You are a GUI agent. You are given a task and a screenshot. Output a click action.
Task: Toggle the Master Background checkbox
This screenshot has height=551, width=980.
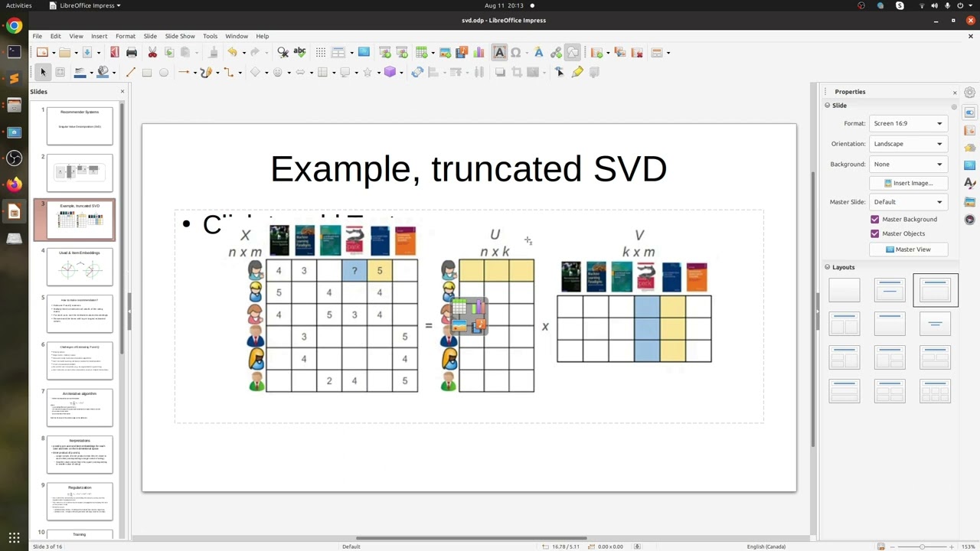[x=875, y=220]
